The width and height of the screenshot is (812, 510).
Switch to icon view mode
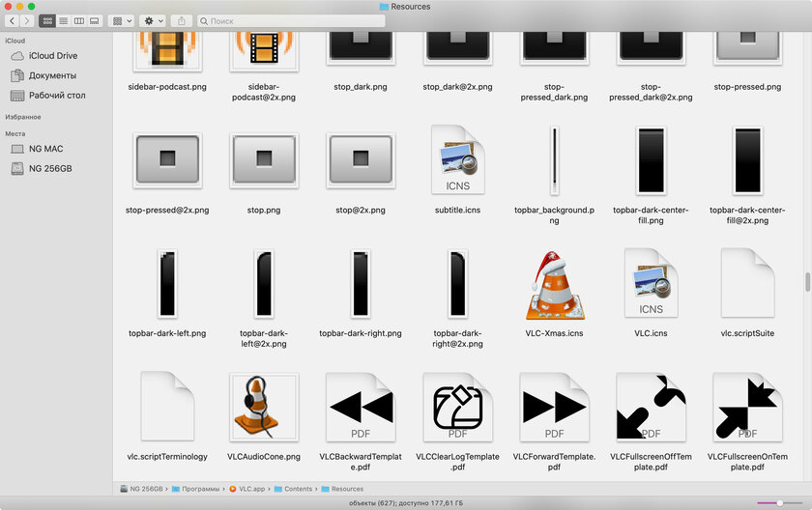click(x=46, y=20)
